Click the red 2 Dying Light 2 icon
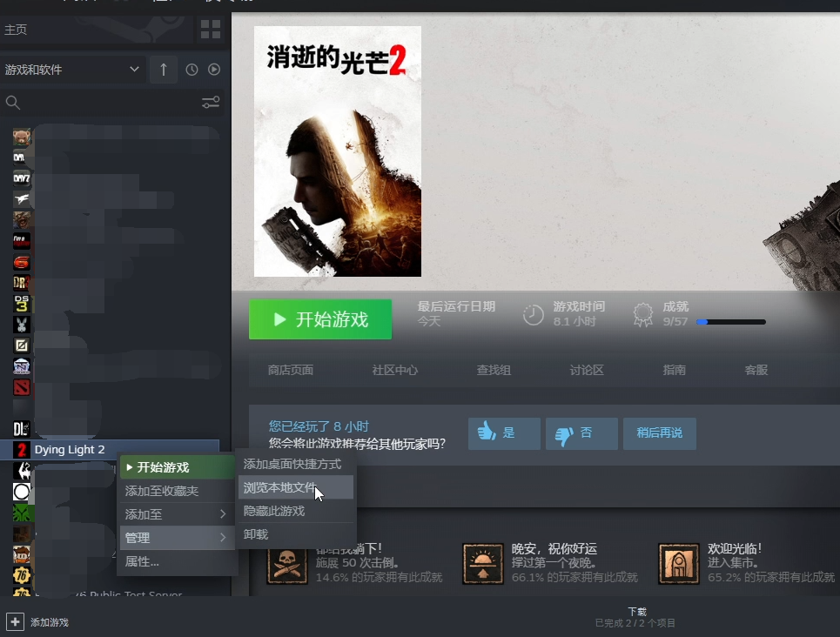The height and width of the screenshot is (637, 840). [x=22, y=450]
